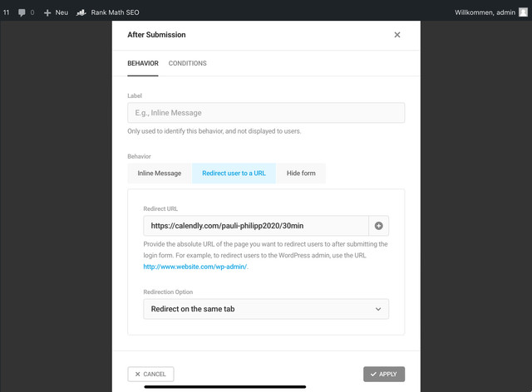Follow the http://www.website.com/wp-admin/ link
The width and height of the screenshot is (532, 392).
click(x=195, y=267)
